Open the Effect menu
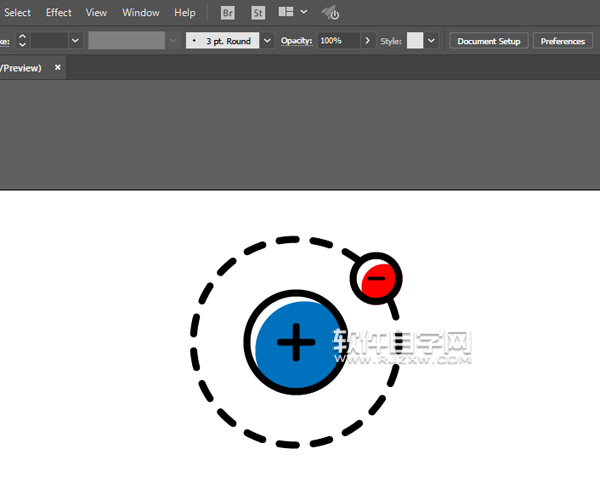The height and width of the screenshot is (483, 600). click(x=59, y=13)
